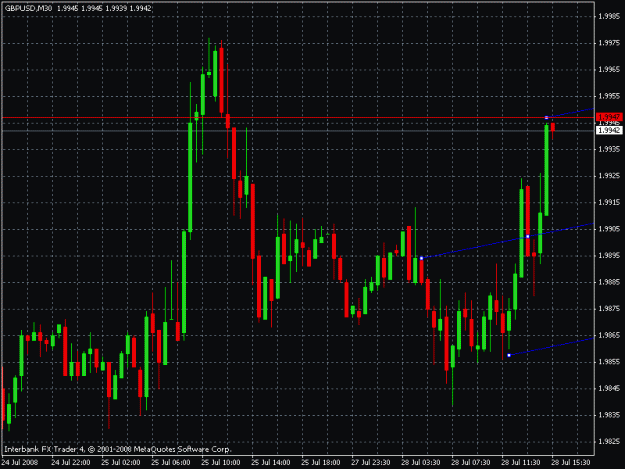Viewport: 625px width, 469px height.
Task: Click the 24 Jul 2008 time label
Action: click(x=20, y=463)
